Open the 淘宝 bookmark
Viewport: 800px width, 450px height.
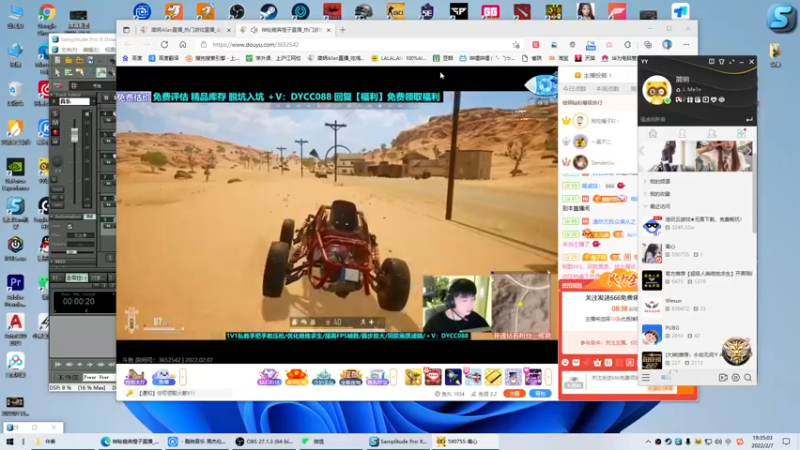click(x=559, y=58)
